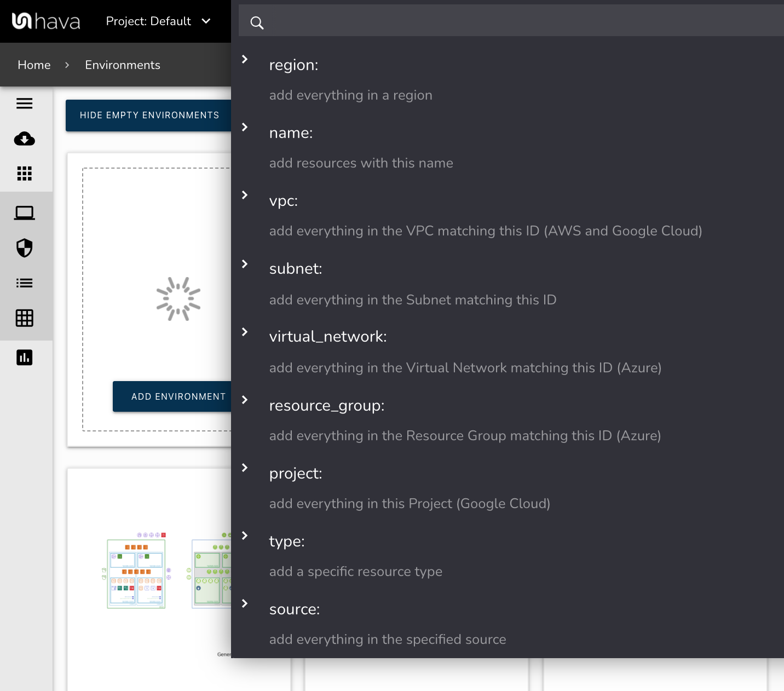Click the ADD ENVIRONMENT button
Viewport: 784px width, 691px height.
(x=179, y=396)
